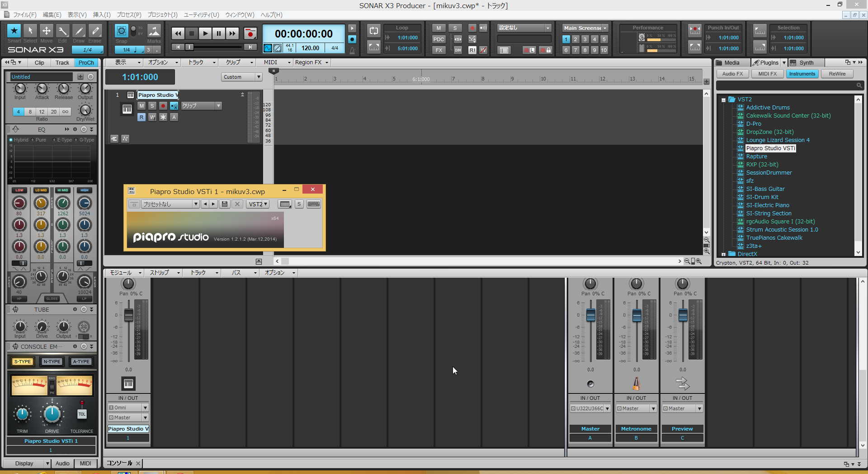The width and height of the screenshot is (868, 474).
Task: Select the Draw tool
Action: click(79, 31)
